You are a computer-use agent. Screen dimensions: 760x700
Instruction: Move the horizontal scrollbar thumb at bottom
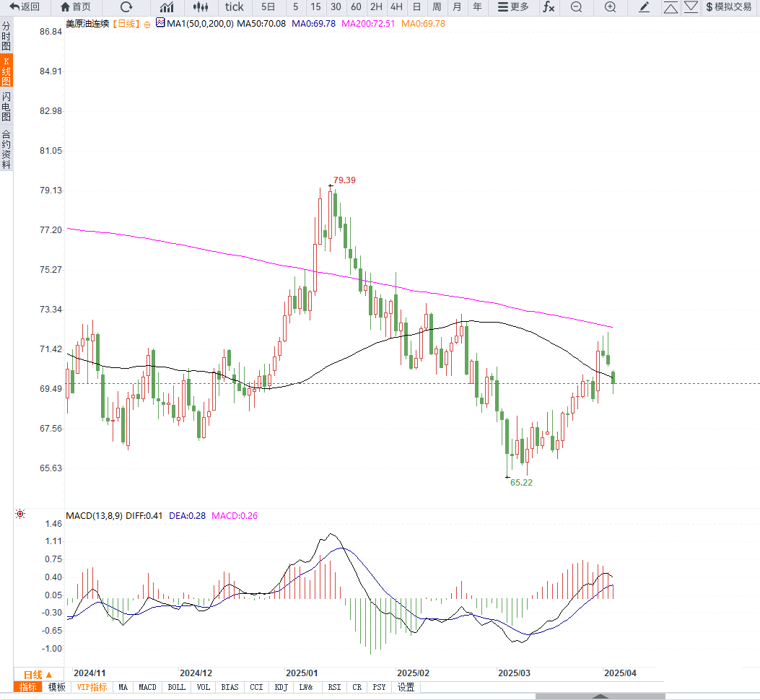(600, 696)
